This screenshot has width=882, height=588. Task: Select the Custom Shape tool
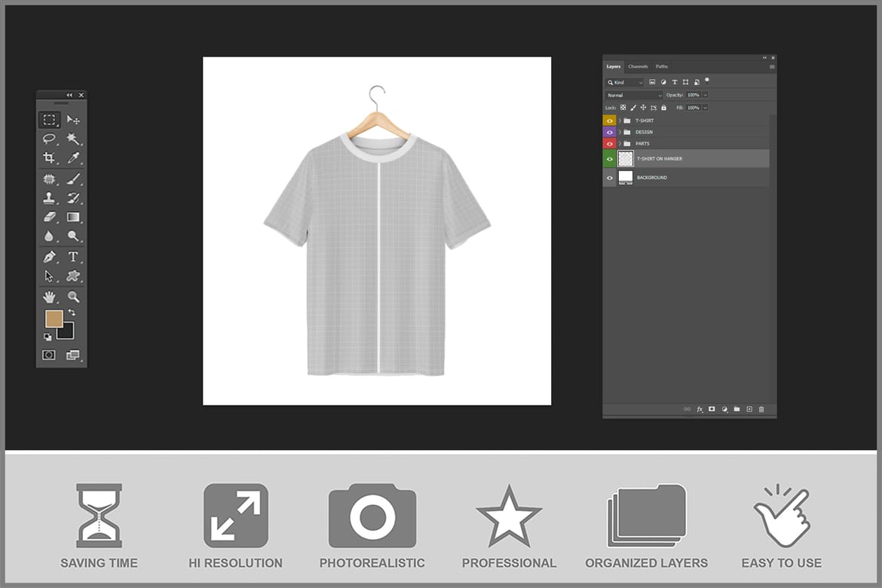tap(73, 276)
